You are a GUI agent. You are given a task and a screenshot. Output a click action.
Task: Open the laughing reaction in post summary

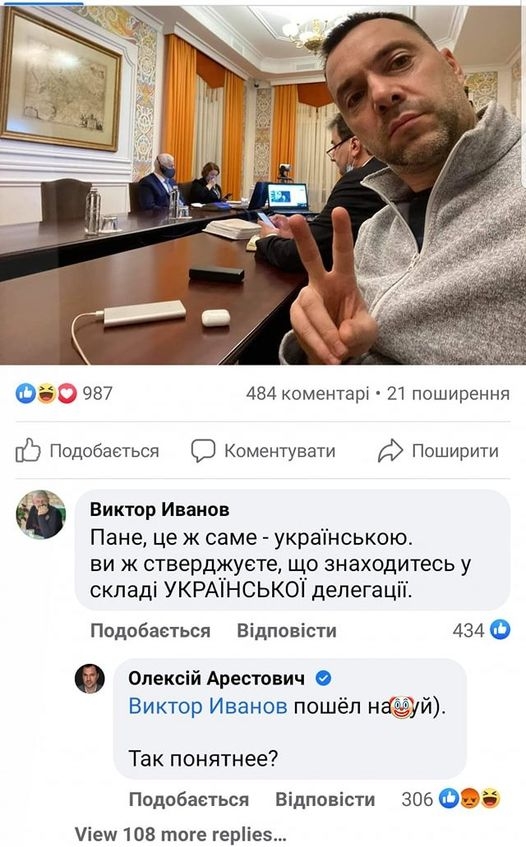coord(46,393)
